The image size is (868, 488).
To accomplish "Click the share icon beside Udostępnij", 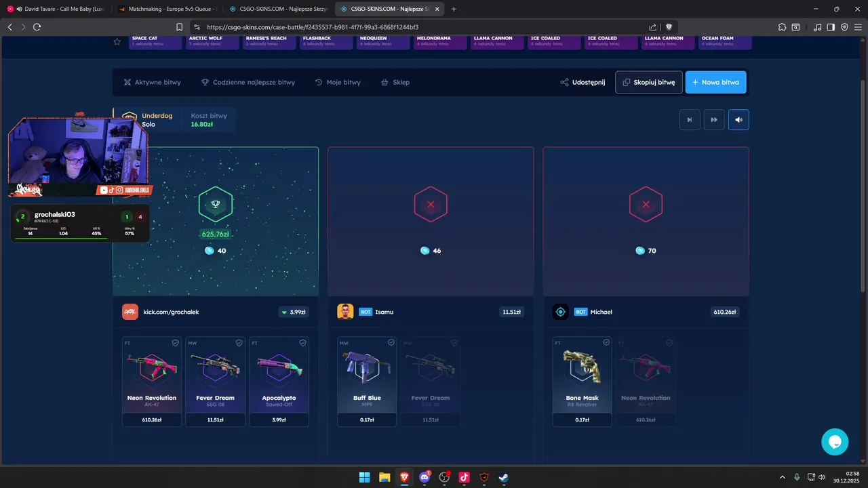I will [564, 82].
